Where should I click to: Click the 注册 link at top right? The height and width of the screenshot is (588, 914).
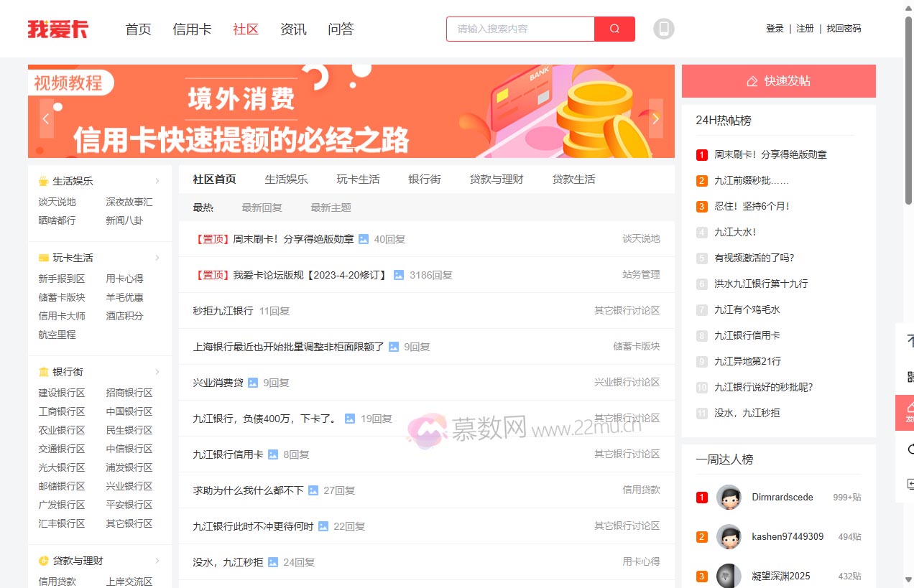click(805, 28)
